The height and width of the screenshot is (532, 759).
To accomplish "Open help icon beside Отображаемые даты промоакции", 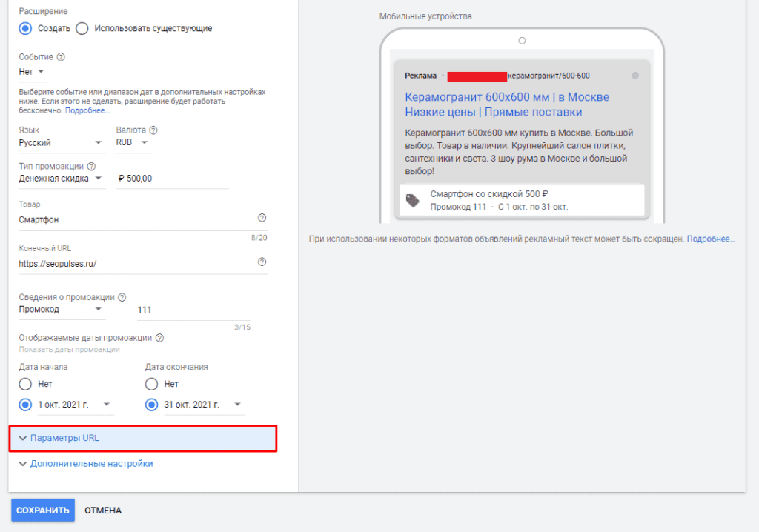I will coord(160,338).
